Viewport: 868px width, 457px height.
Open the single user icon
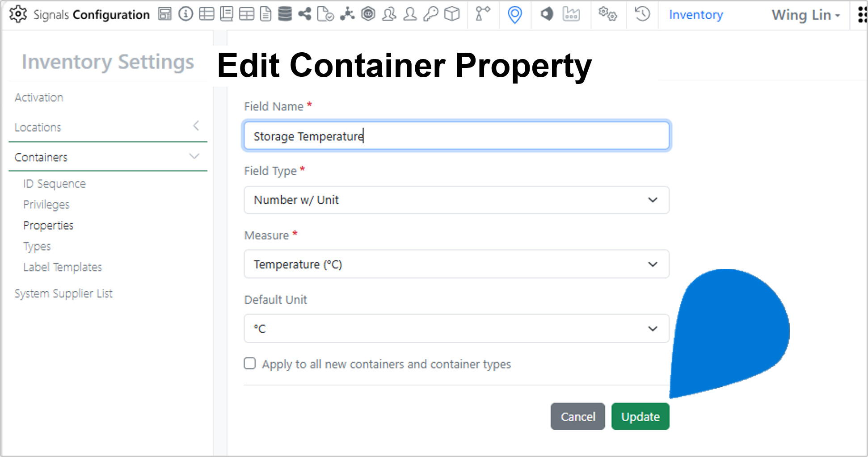410,14
